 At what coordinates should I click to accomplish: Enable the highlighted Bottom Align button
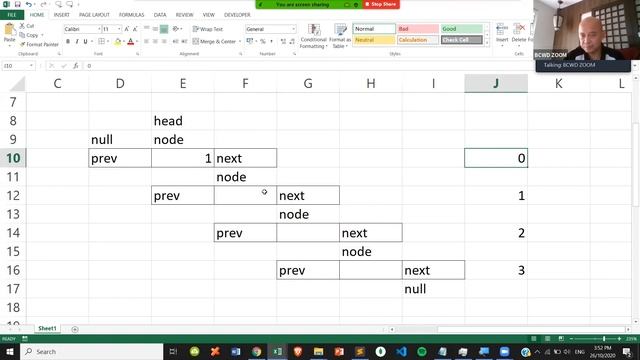164,29
